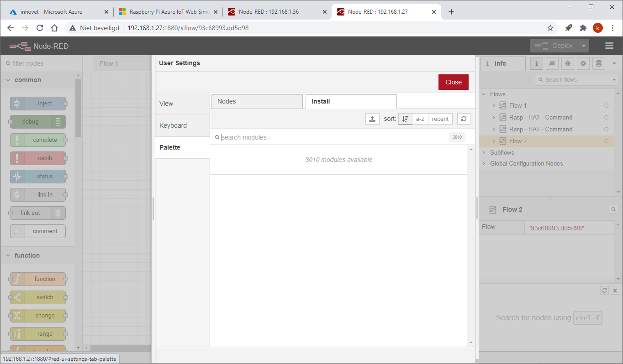Select the range node

coord(38,334)
